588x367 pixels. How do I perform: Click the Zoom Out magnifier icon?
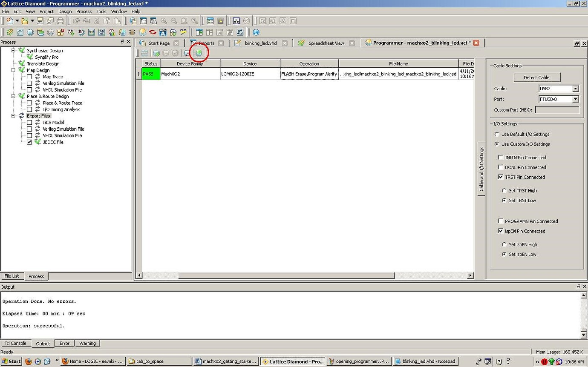174,21
